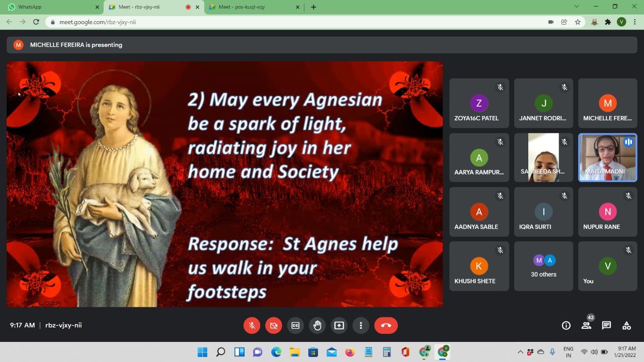The height and width of the screenshot is (362, 644).
Task: Open the Meet more options menu
Action: coord(361,325)
